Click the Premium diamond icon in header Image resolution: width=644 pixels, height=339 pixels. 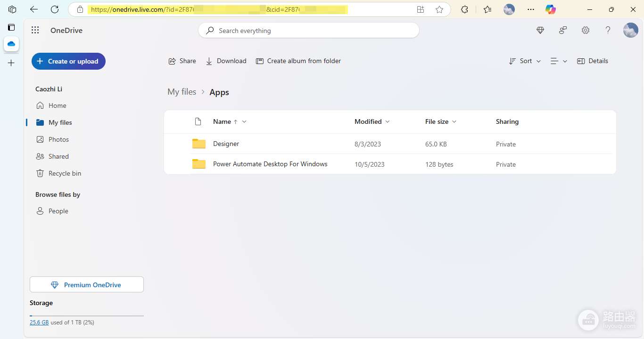point(540,30)
